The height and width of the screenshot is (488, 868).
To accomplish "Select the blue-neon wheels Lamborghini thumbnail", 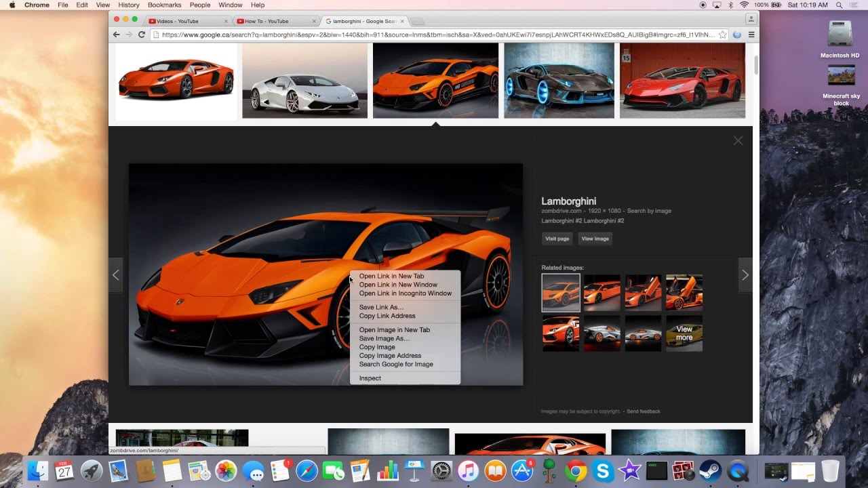I will 559,81.
